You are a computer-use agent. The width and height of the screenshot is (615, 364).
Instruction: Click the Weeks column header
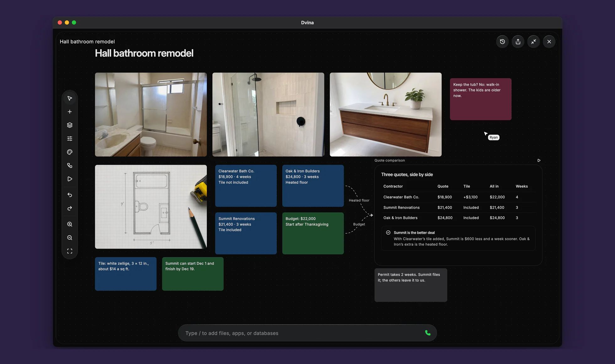[521, 186]
